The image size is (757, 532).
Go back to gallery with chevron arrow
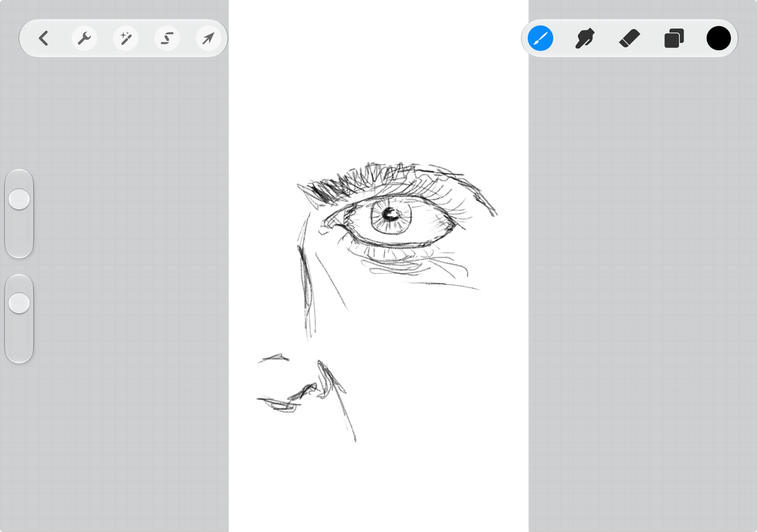point(43,38)
